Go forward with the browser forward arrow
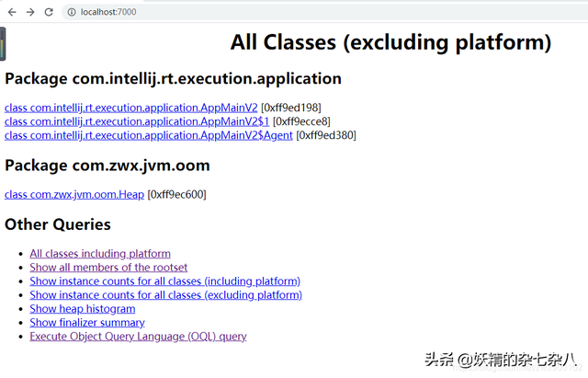Viewport: 588px width, 378px height. [x=30, y=12]
